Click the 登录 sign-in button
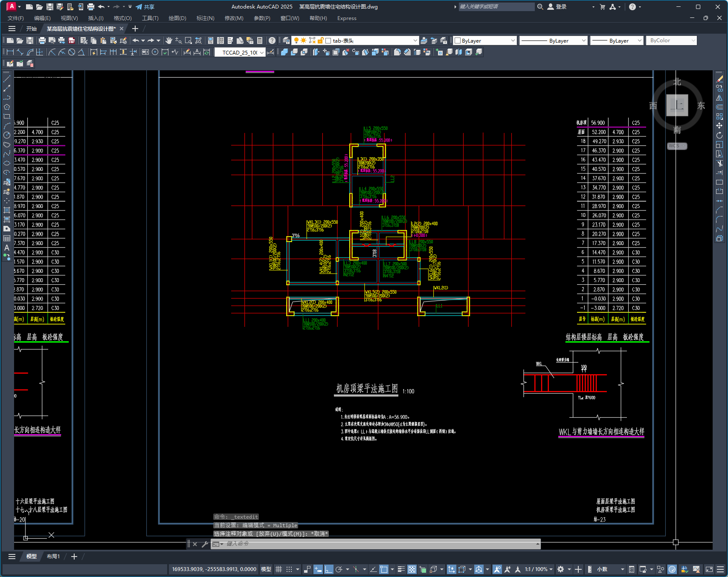The image size is (728, 577). pos(557,7)
